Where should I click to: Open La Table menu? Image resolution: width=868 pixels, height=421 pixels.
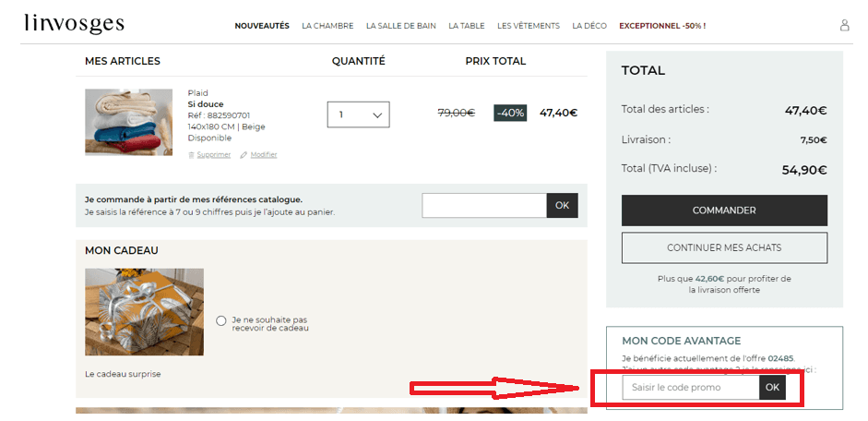pyautogui.click(x=467, y=26)
